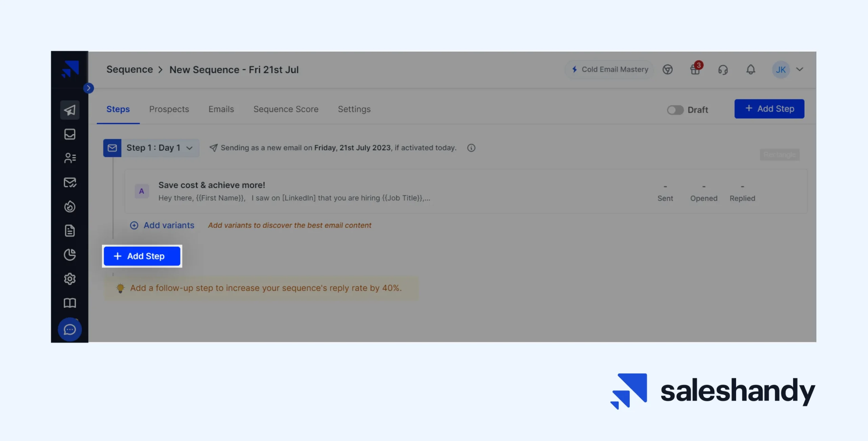
Task: Click the email envelope icon for Step 1
Action: pos(112,148)
